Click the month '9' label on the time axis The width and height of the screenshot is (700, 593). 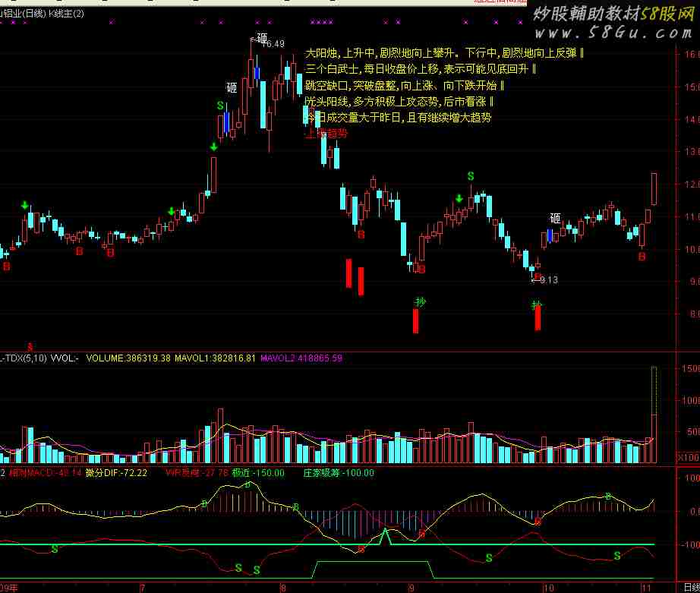(x=411, y=588)
